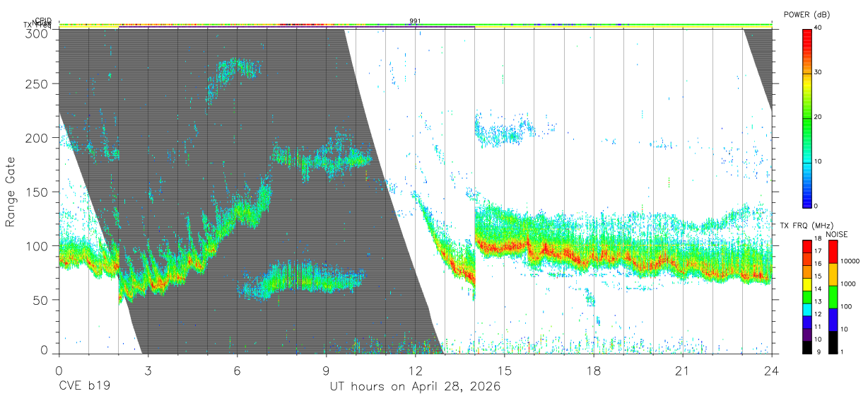The height and width of the screenshot is (401, 868).
Task: Click the 18 label on TX FRQ scale
Action: [x=819, y=240]
